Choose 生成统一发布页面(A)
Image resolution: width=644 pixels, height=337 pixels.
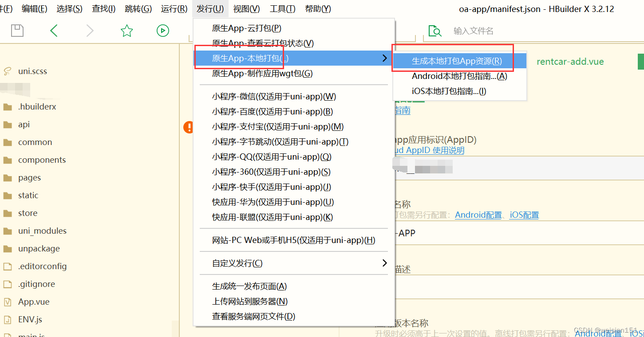point(294,286)
